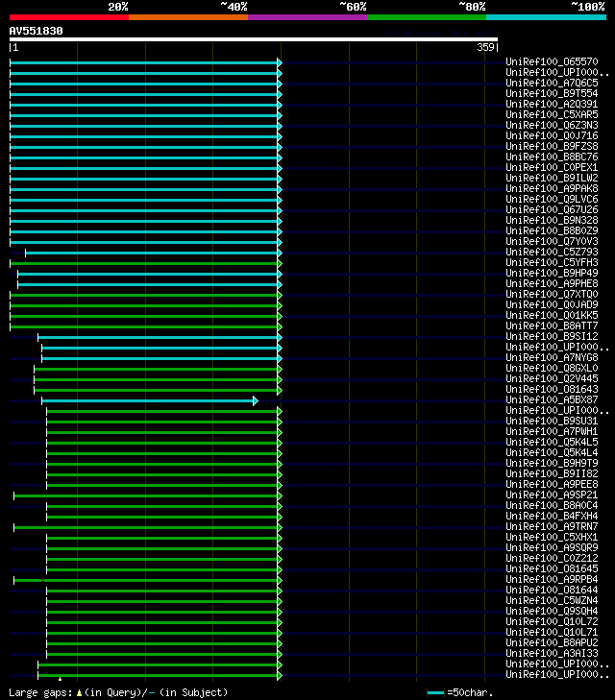Select the UniRef100_Q0JAD9 label
This screenshot has height=700, width=615.
pos(552,305)
